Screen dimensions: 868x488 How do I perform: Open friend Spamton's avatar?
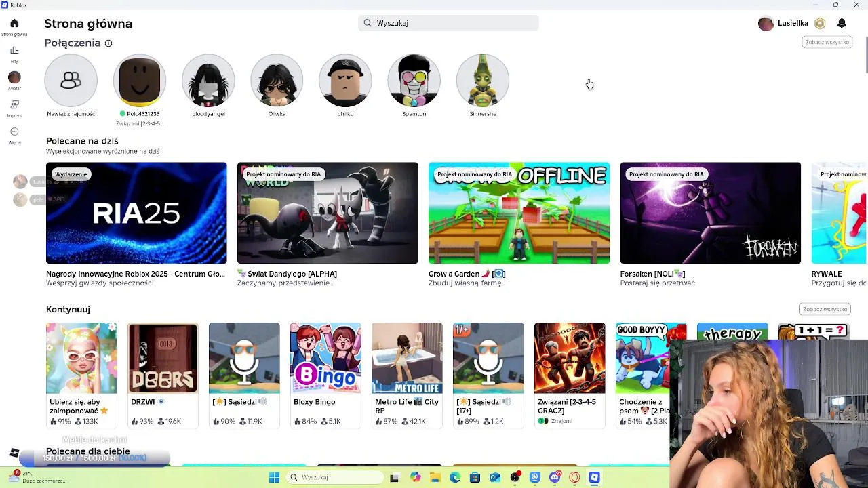coord(414,81)
